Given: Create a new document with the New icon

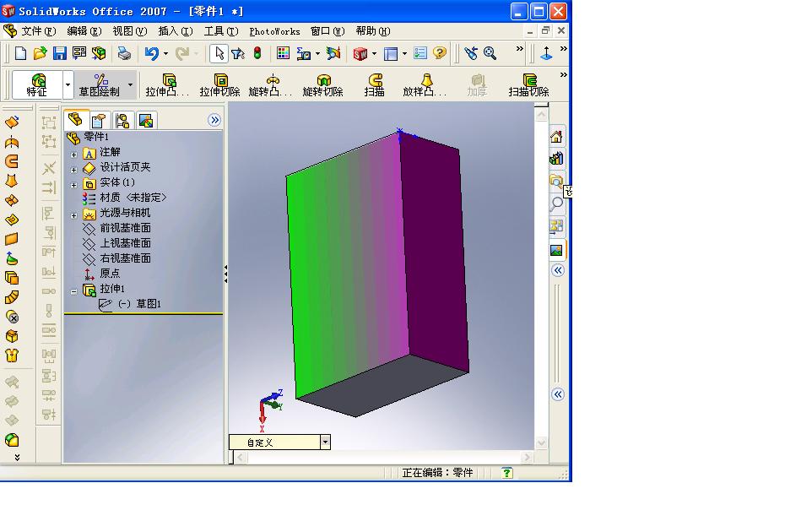Looking at the screenshot, I should pyautogui.click(x=20, y=53).
